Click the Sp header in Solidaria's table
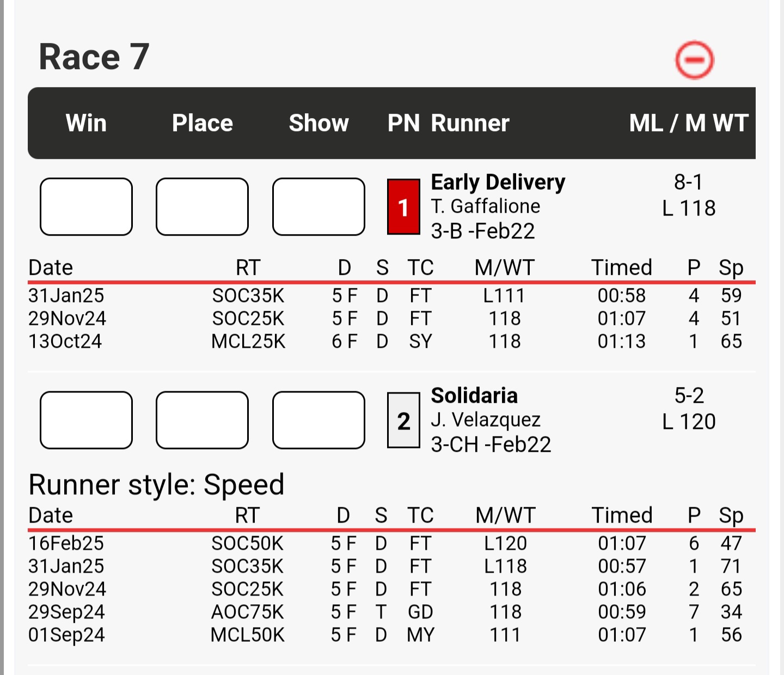The height and width of the screenshot is (675, 784). tap(731, 516)
